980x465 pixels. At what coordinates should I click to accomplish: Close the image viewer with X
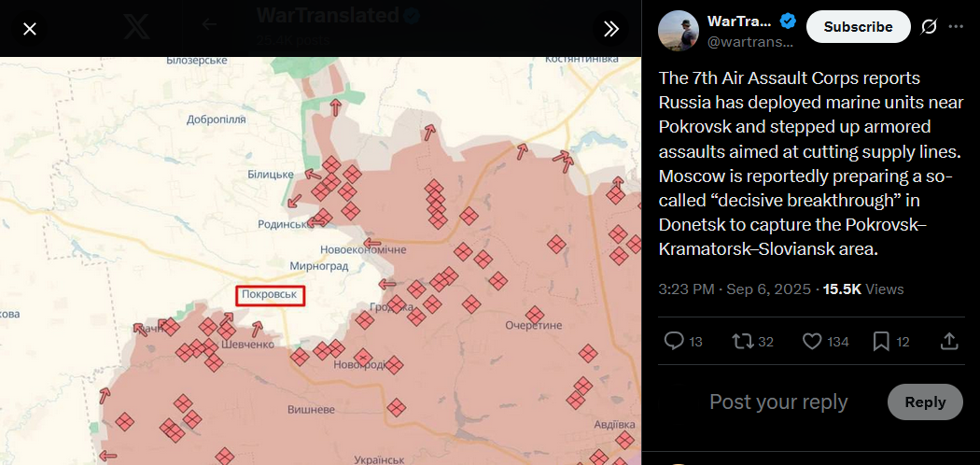(x=30, y=29)
